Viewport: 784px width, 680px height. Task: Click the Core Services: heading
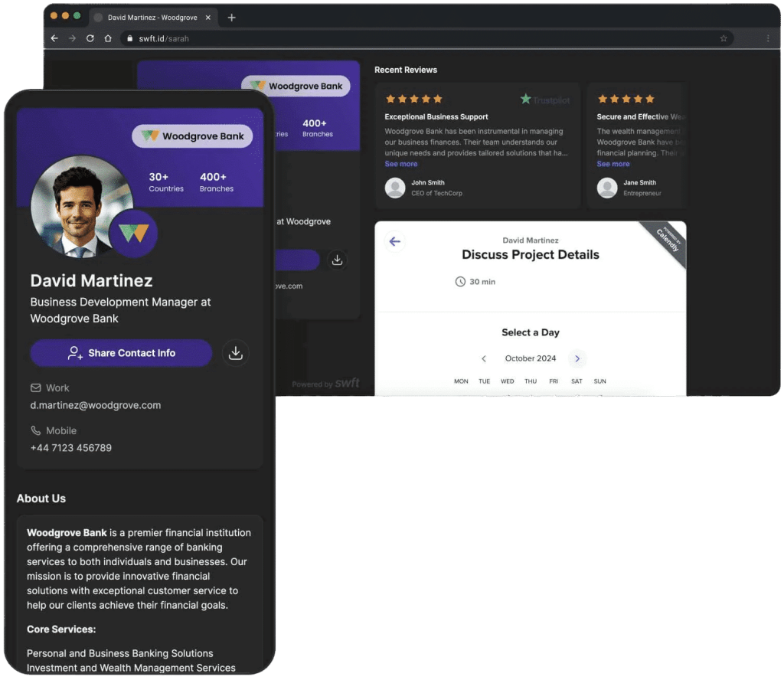coord(61,629)
